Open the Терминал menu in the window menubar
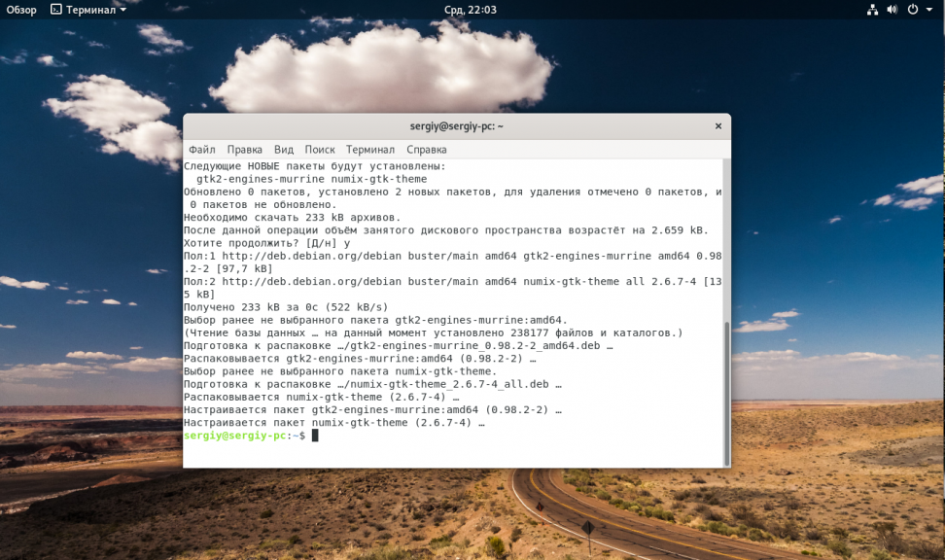 369,150
